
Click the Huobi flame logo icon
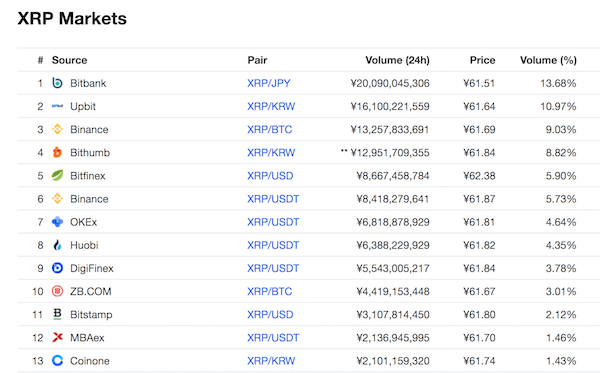57,245
